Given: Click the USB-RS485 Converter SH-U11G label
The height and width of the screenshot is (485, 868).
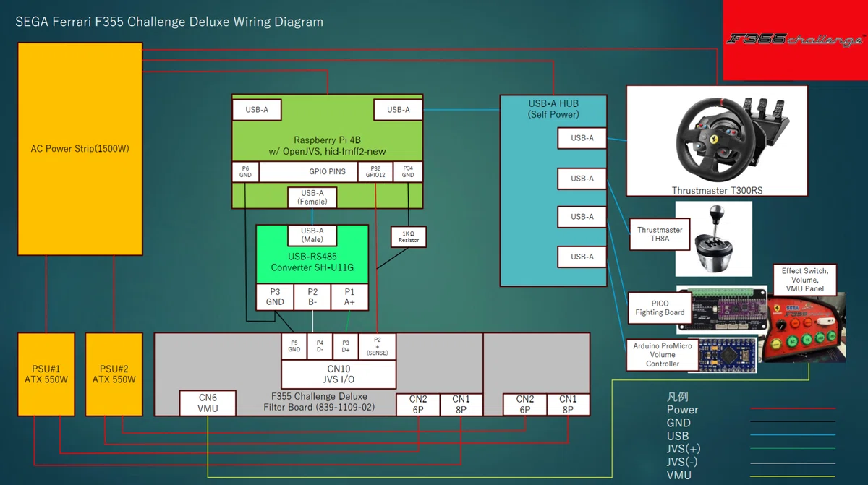Looking at the screenshot, I should pos(312,262).
